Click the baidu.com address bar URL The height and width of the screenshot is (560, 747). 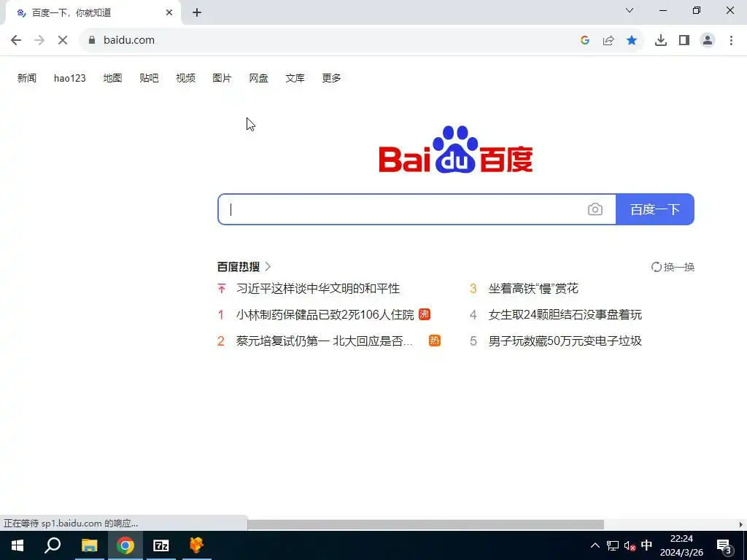129,40
